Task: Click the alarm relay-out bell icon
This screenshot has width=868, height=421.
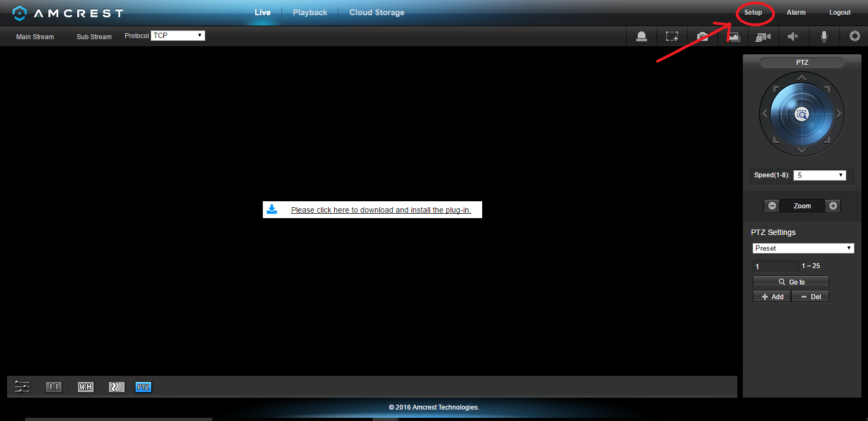Action: click(642, 36)
